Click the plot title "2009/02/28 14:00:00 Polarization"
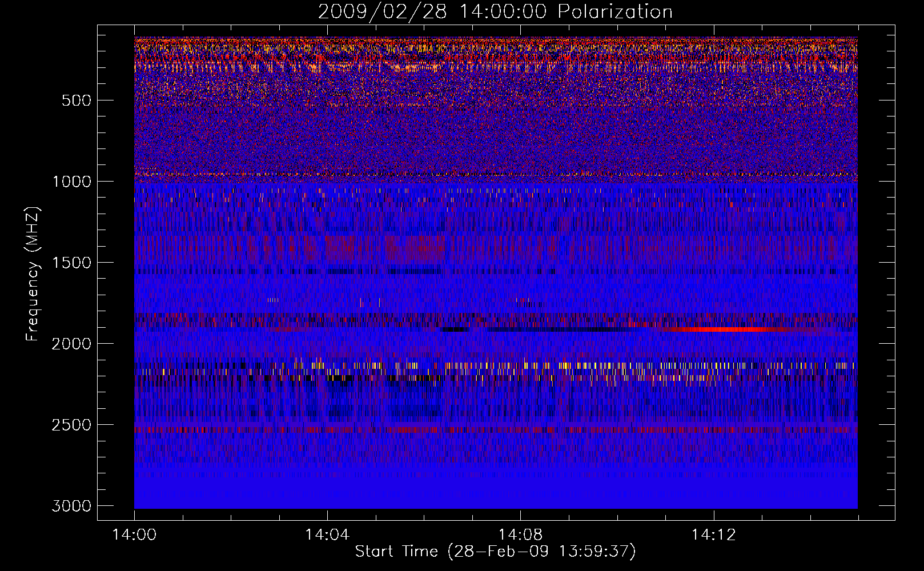Viewport: 924px width, 571px height. coord(495,12)
